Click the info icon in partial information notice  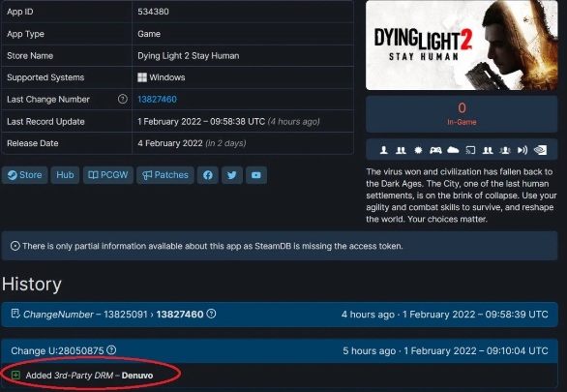(15, 246)
